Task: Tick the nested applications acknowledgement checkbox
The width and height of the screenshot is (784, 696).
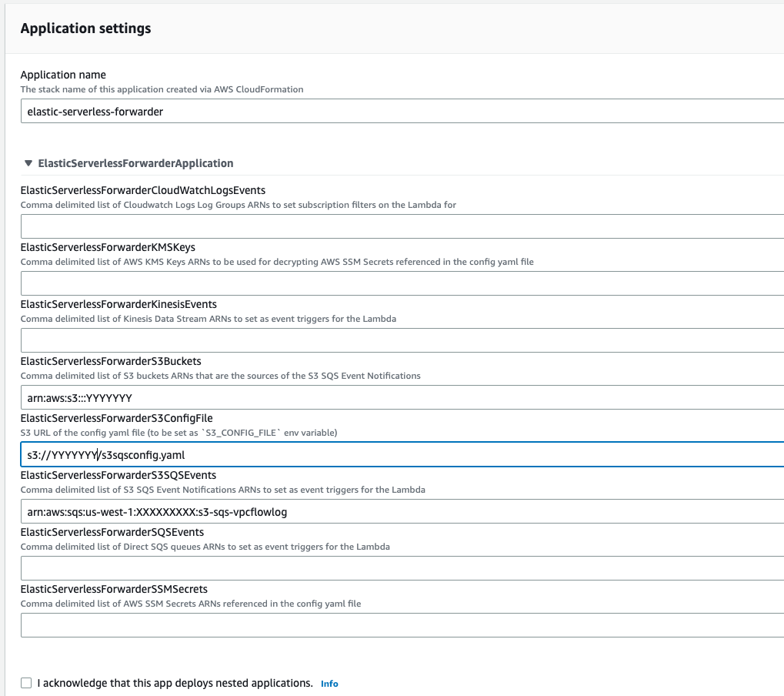Action: pos(27,683)
